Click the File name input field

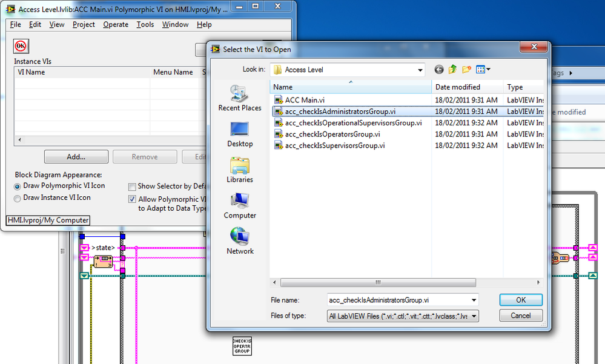pos(398,300)
